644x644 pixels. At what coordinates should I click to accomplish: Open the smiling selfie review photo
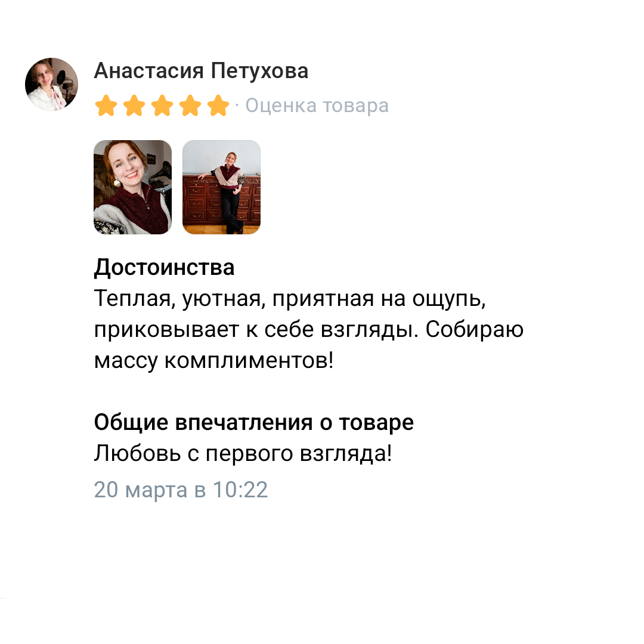click(x=132, y=187)
